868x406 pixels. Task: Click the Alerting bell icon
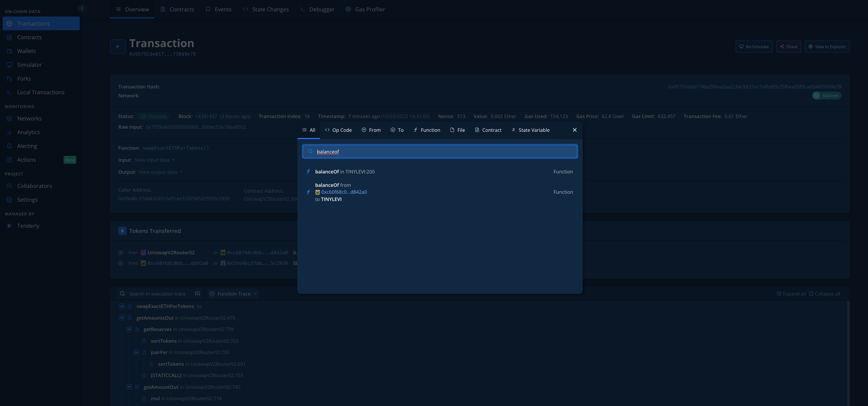coord(9,146)
